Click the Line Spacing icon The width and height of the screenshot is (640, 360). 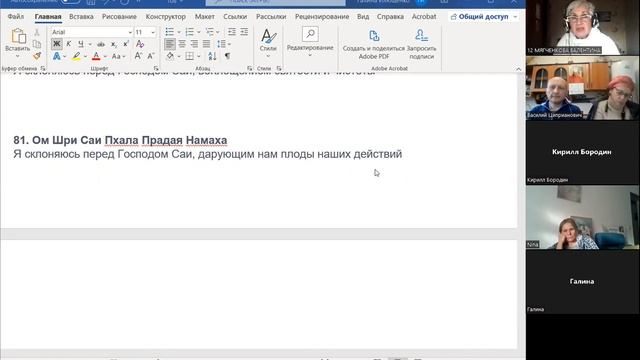coord(221,44)
